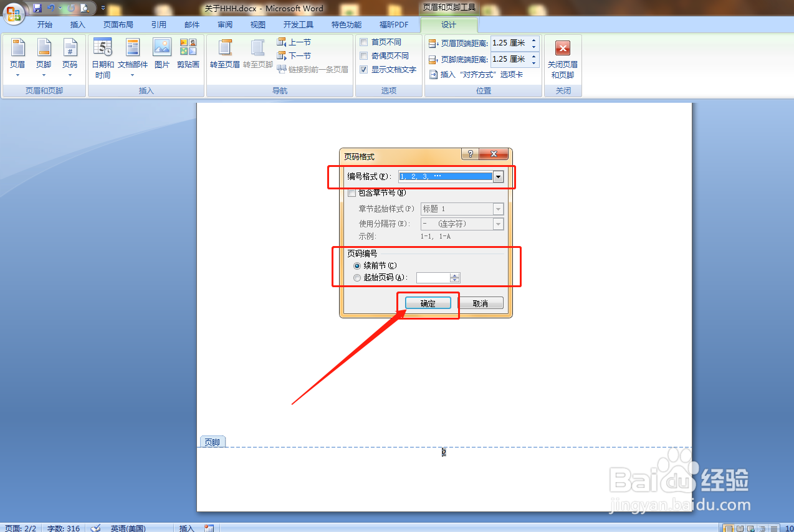Open the 页眉 header gallery
Viewport: 794px width, 532px height.
(x=17, y=57)
